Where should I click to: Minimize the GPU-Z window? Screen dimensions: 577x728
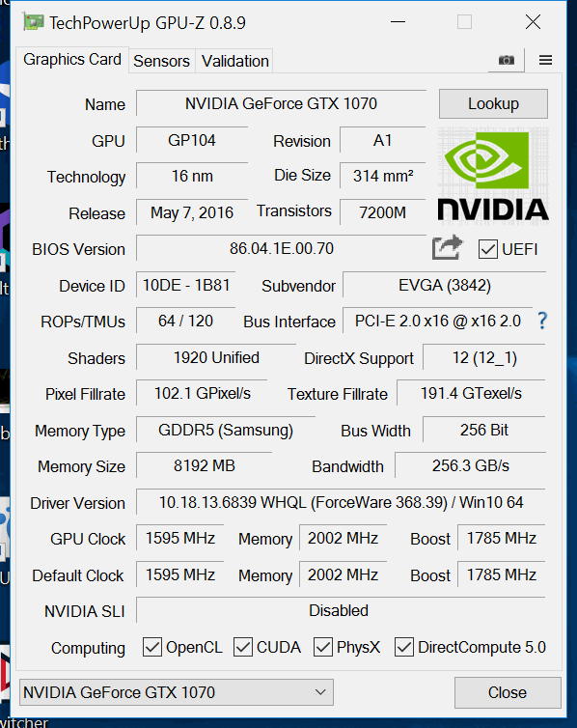pos(398,22)
